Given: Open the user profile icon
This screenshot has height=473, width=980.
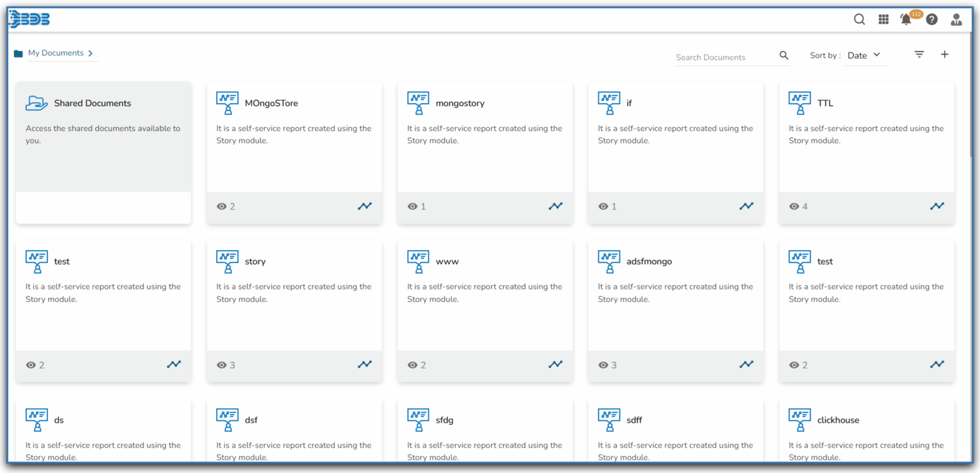Looking at the screenshot, I should (956, 19).
